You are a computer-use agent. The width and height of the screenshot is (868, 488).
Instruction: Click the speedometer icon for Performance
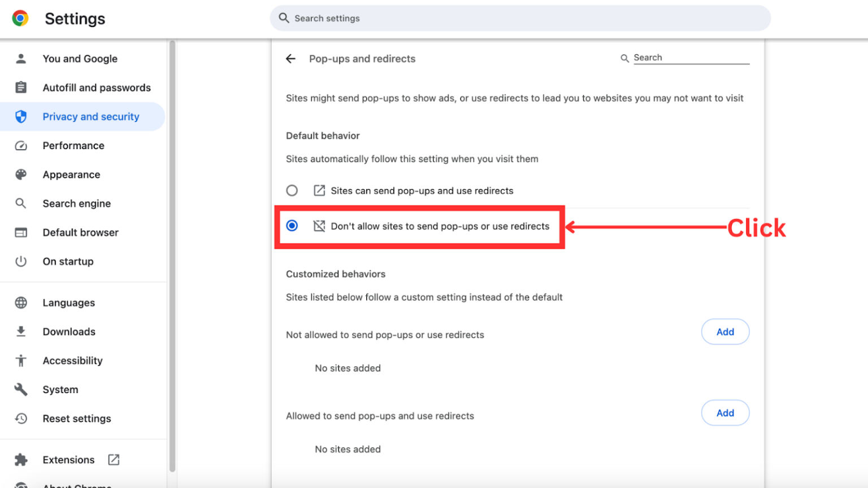(x=21, y=146)
